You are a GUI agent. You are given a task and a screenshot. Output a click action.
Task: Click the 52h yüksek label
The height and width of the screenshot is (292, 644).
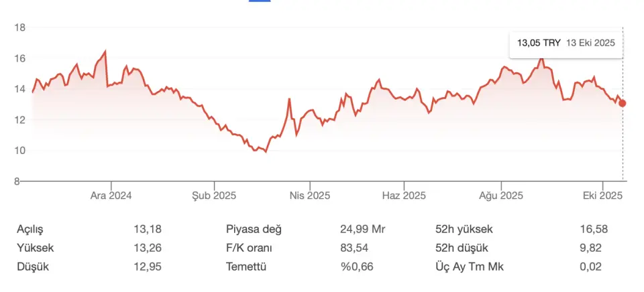pos(464,229)
